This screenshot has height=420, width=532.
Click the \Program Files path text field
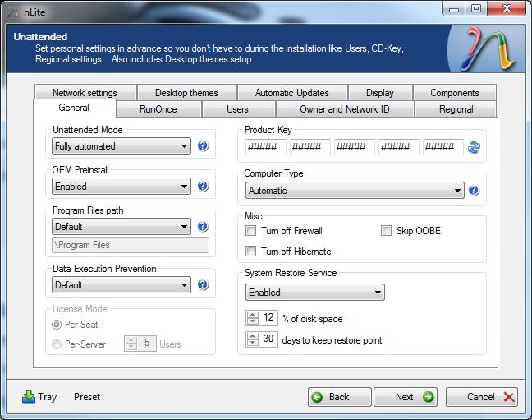(x=131, y=245)
